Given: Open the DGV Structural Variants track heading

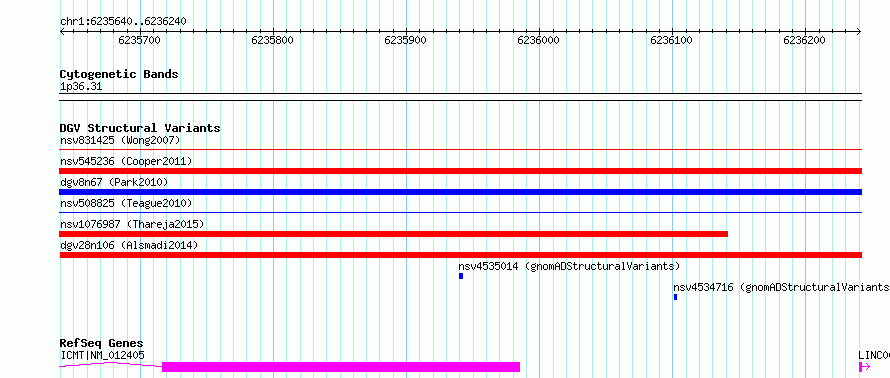Looking at the screenshot, I should click(x=140, y=128).
